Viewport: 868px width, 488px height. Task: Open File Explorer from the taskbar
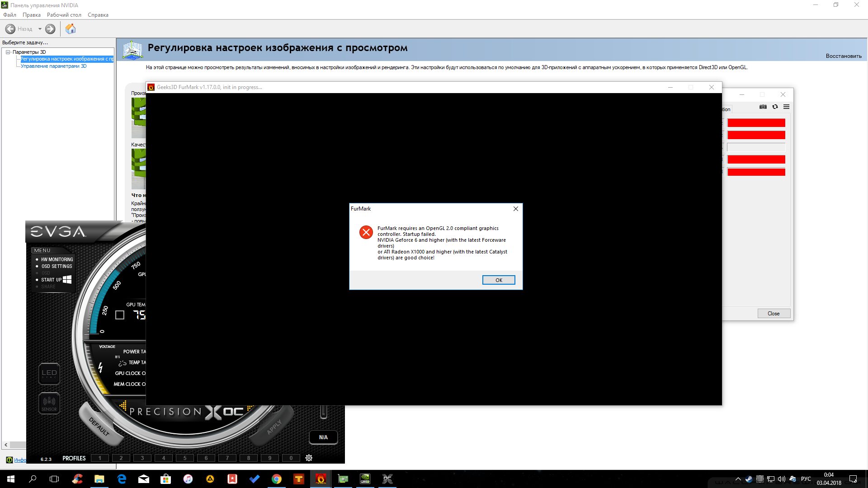tap(99, 479)
